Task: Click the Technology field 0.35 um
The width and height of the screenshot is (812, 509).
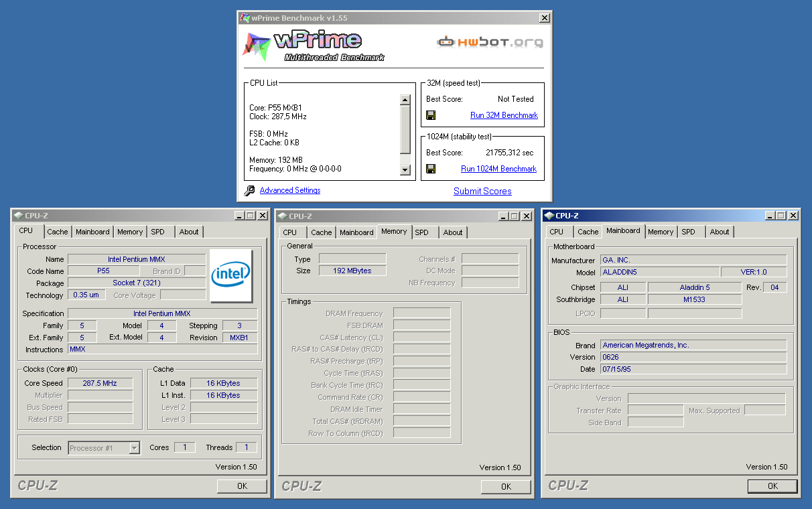Action: coord(86,295)
